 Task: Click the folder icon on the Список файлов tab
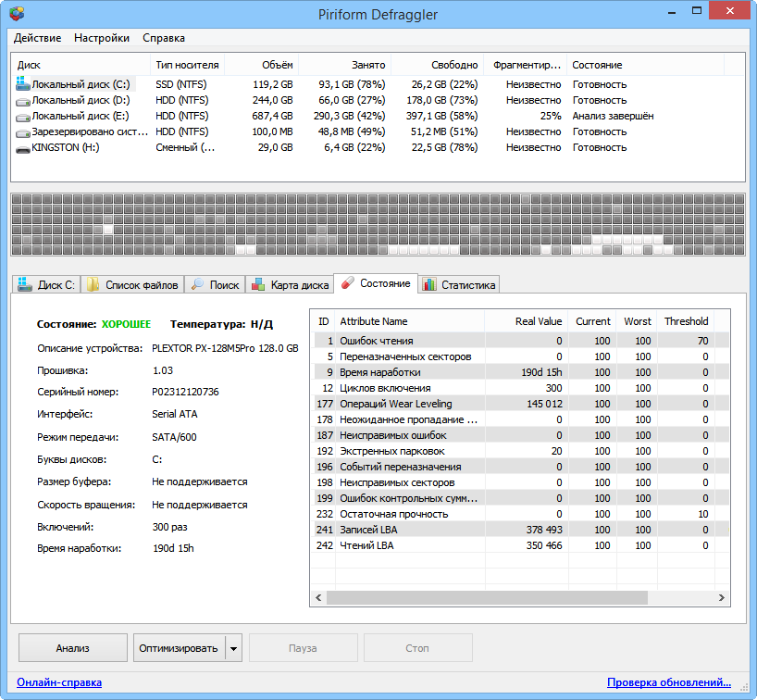point(93,284)
